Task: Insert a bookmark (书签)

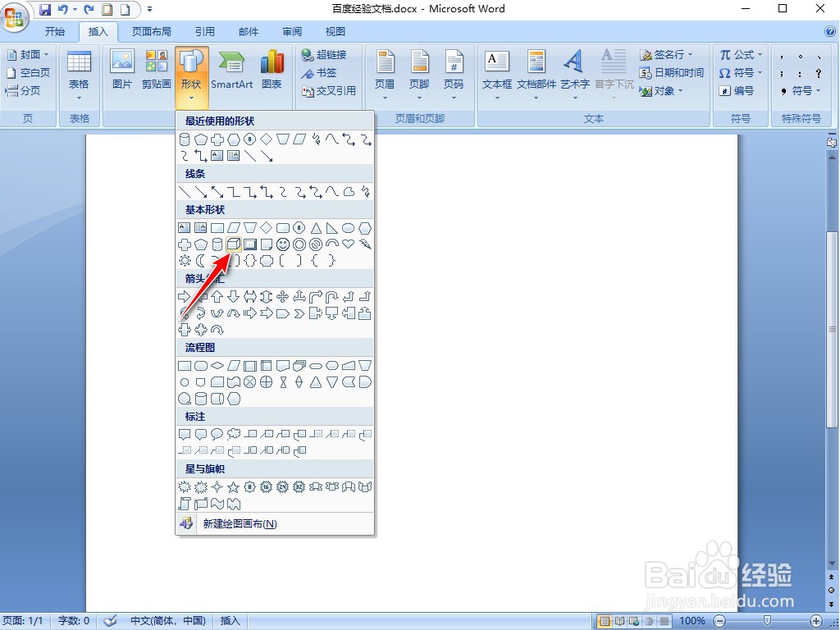Action: 319,73
